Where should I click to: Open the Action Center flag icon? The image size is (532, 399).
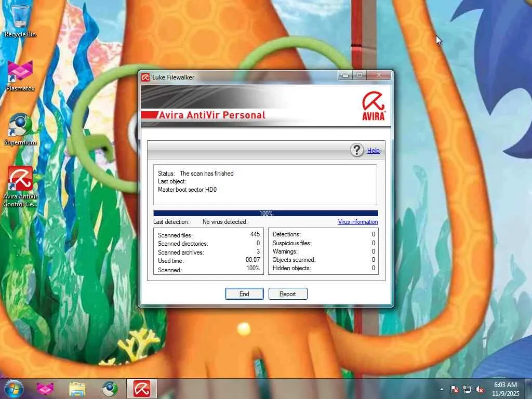pyautogui.click(x=454, y=389)
